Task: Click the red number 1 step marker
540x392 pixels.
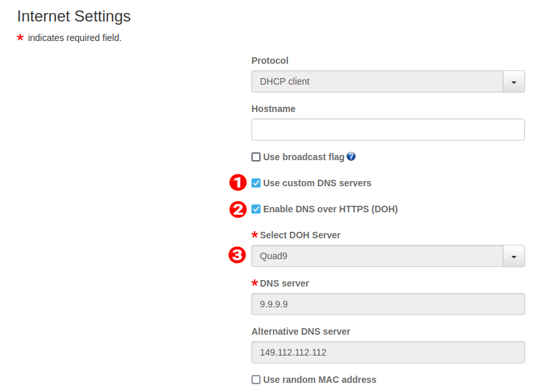Action: [238, 183]
